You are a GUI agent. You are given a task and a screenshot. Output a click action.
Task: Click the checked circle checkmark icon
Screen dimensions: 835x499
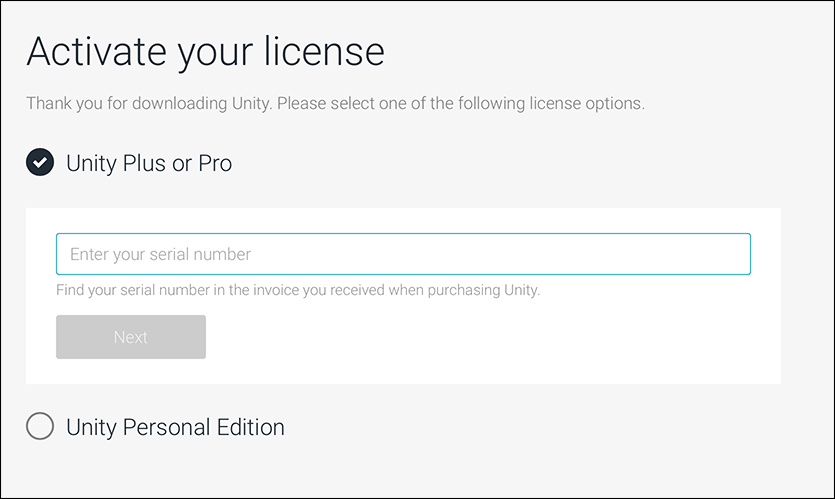coord(40,162)
